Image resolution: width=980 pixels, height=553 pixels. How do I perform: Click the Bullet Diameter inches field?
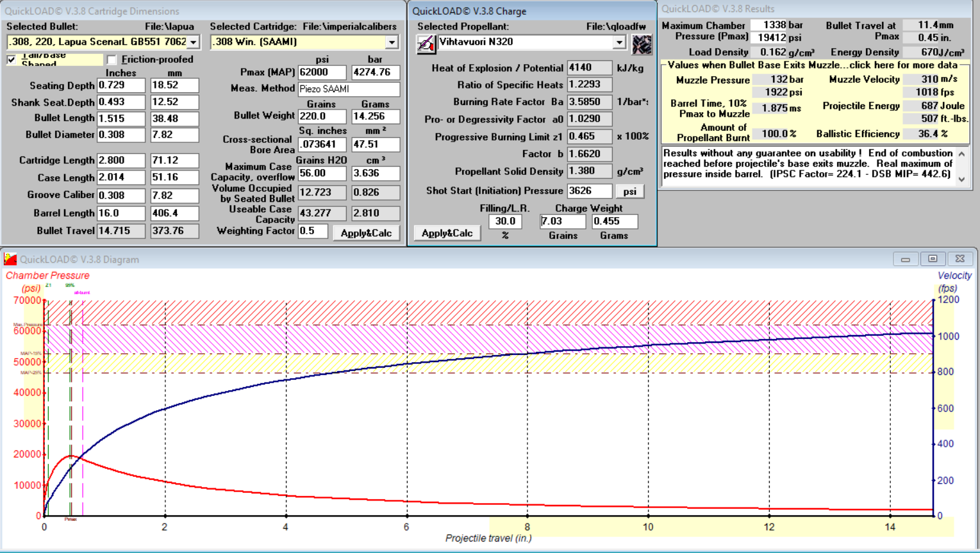pyautogui.click(x=121, y=135)
